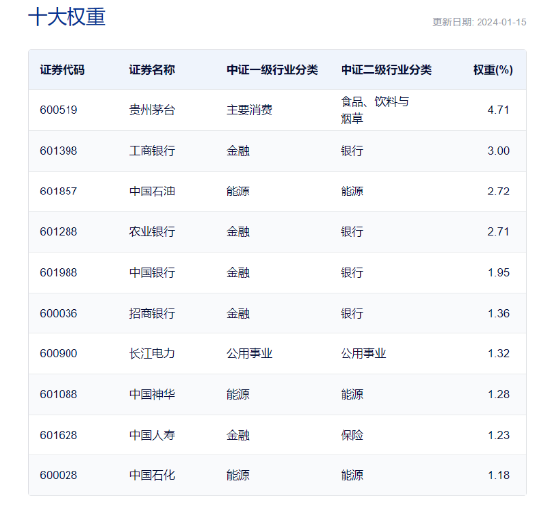This screenshot has width=550, height=516.
Task: Click weight value 1.28
Action: 498,394
